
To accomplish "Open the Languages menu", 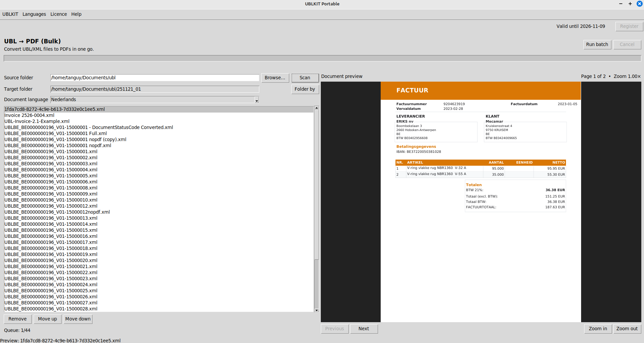I will 34,14.
